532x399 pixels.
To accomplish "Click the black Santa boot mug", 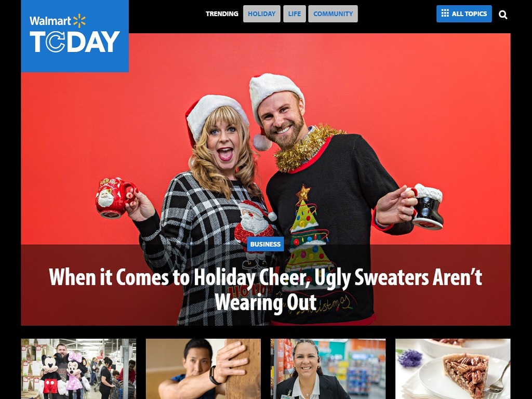I will point(427,206).
